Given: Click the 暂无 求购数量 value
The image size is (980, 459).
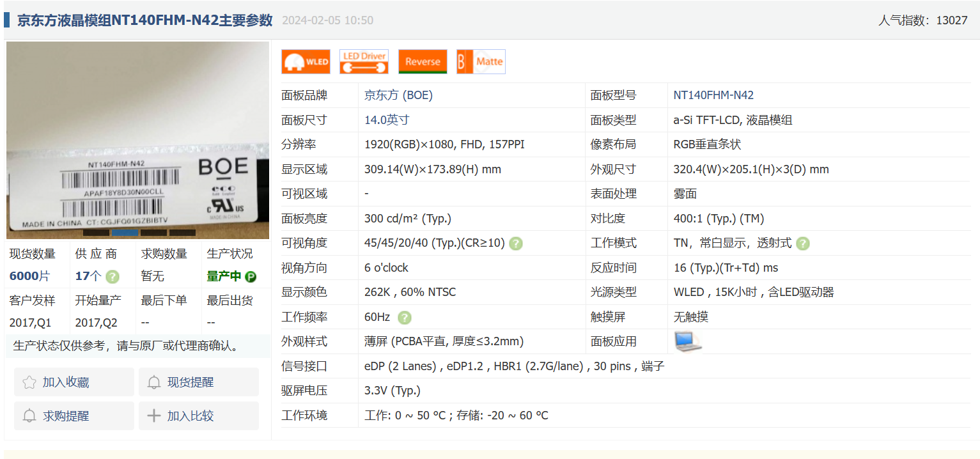Looking at the screenshot, I should click(153, 277).
